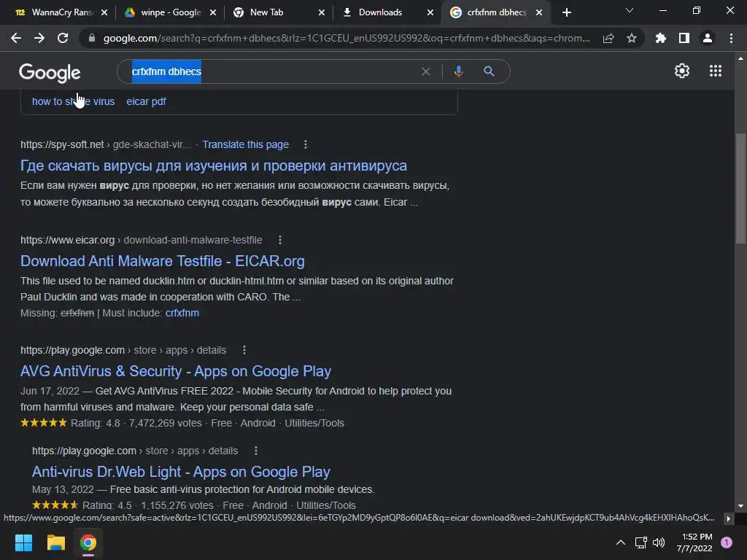Open options for Dr.Web Light result

(x=256, y=451)
